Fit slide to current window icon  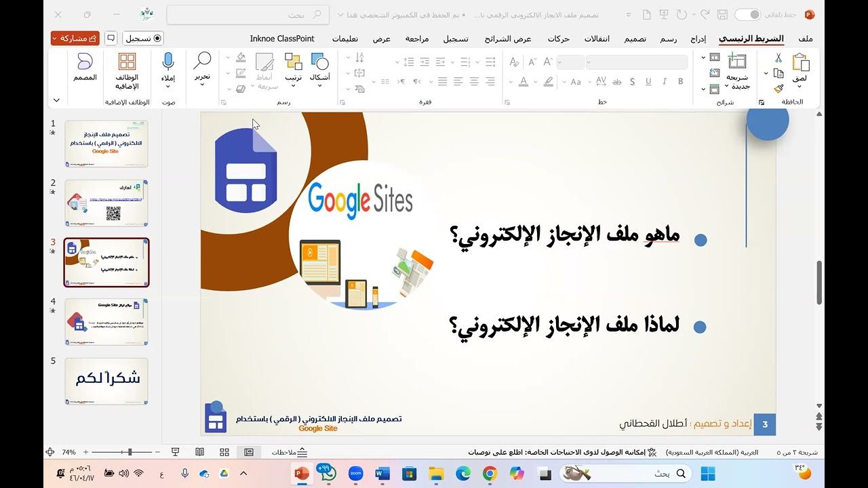pos(50,452)
